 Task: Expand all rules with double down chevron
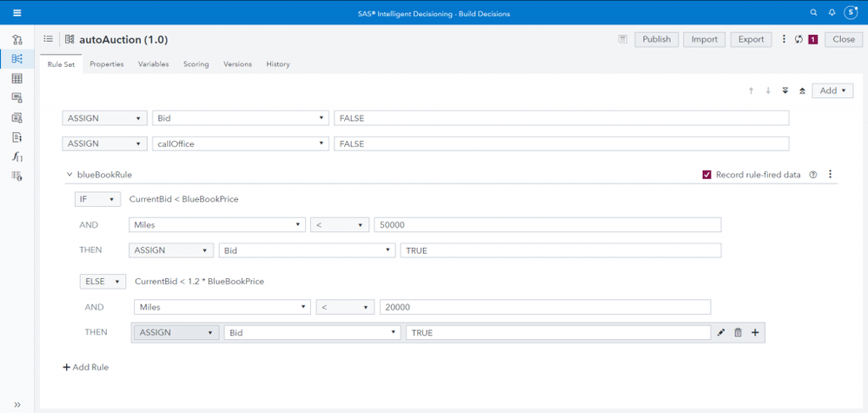pos(785,90)
